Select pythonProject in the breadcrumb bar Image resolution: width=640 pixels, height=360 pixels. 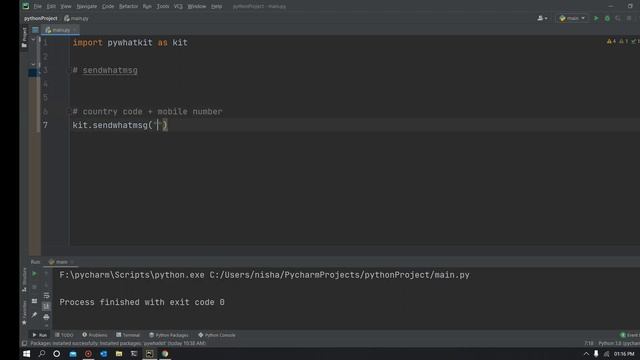pos(40,18)
